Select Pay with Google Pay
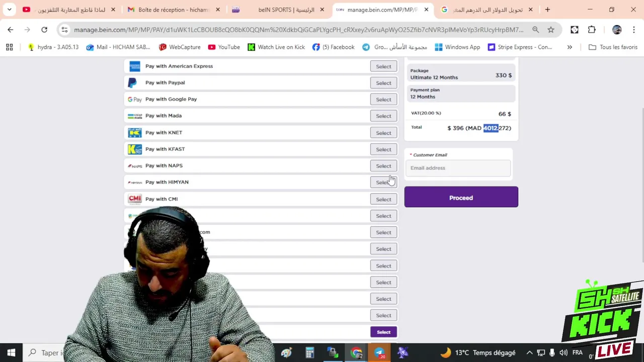The width and height of the screenshot is (644, 362). point(383,100)
